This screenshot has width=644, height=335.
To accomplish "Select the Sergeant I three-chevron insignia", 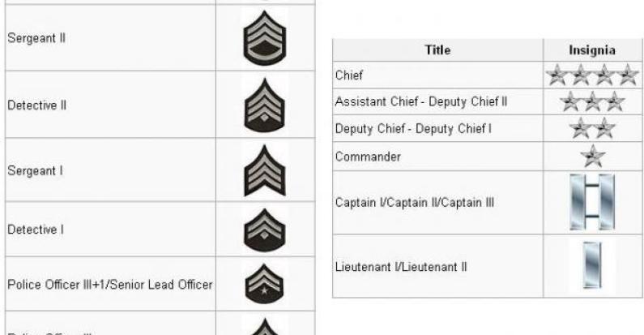I will tap(265, 170).
